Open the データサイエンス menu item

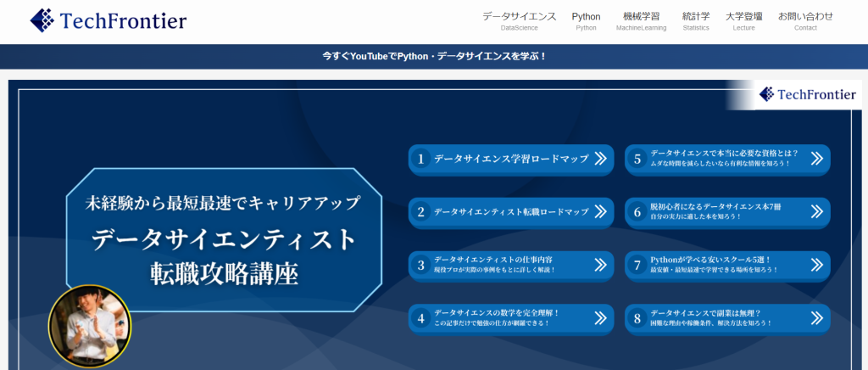click(519, 21)
